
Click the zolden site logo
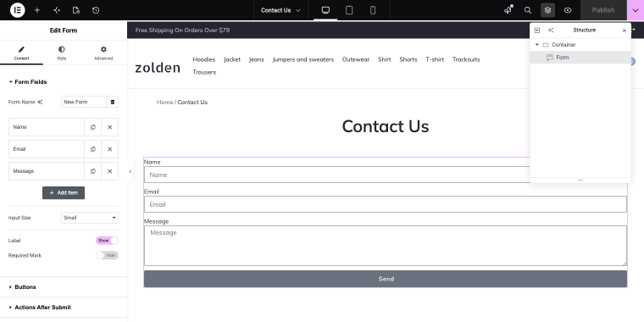[158, 67]
